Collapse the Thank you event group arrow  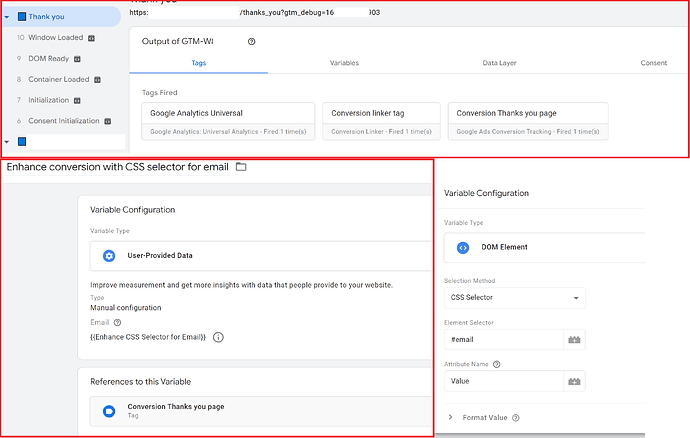point(7,17)
